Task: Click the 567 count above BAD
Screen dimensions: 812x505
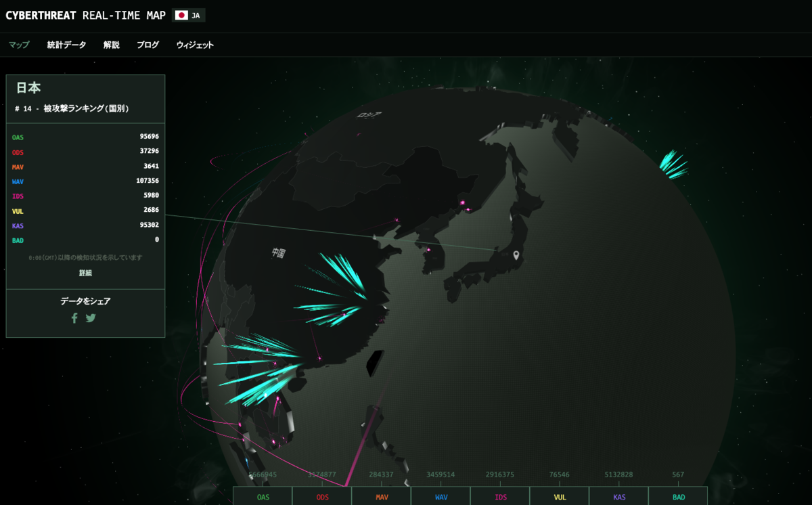Action: (x=679, y=475)
